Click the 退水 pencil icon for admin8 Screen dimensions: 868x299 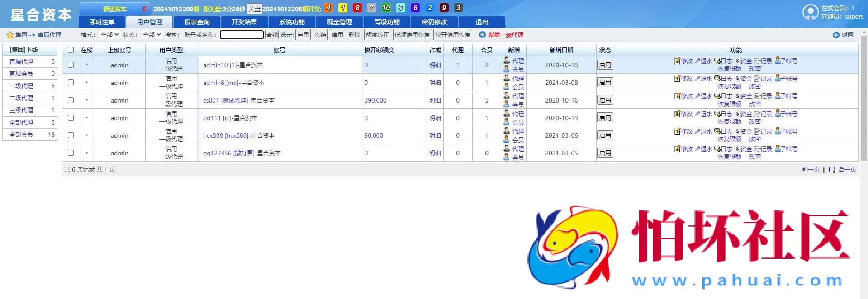coord(697,79)
